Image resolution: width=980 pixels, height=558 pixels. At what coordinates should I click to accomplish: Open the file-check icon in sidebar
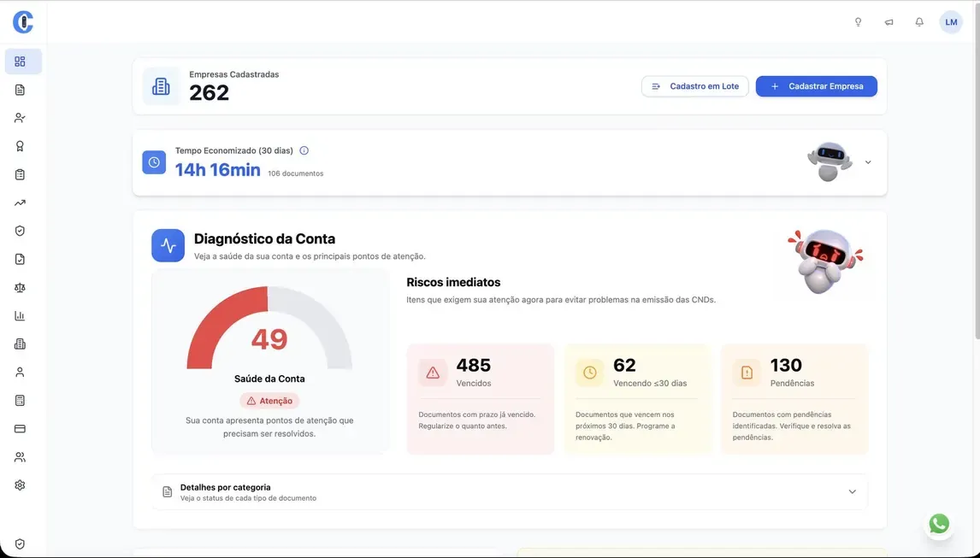(x=20, y=259)
